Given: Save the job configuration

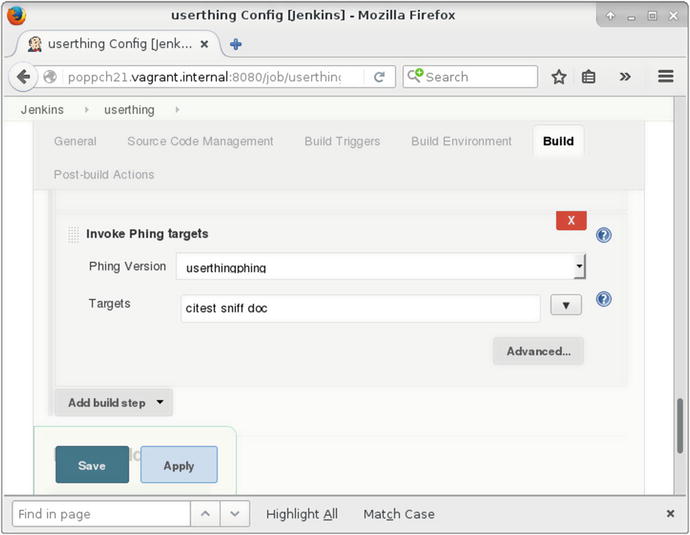Looking at the screenshot, I should coord(92,465).
